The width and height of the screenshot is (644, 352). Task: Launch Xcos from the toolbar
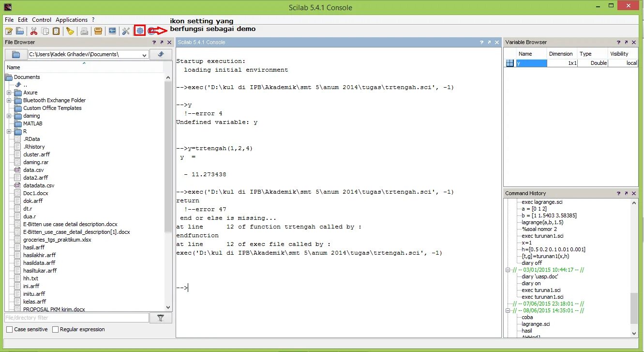(112, 31)
